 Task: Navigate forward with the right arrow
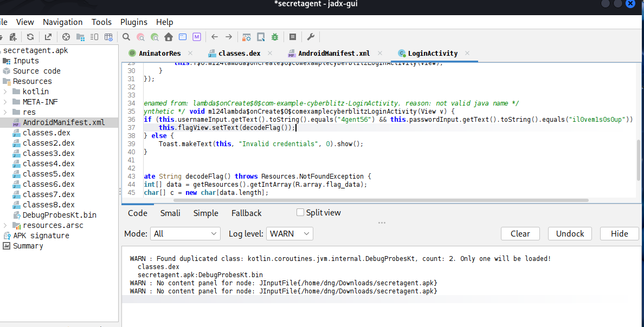point(229,37)
